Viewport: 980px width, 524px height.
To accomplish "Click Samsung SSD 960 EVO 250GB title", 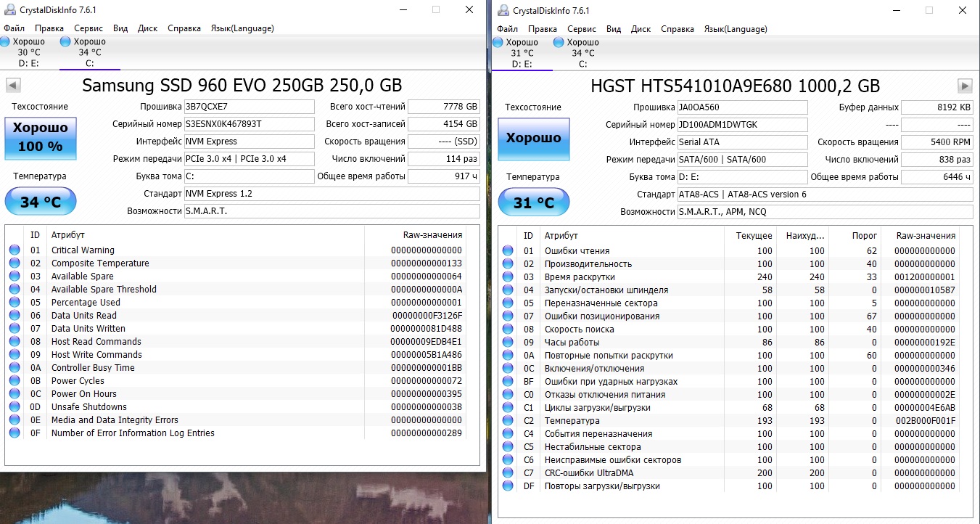I will tap(242, 86).
